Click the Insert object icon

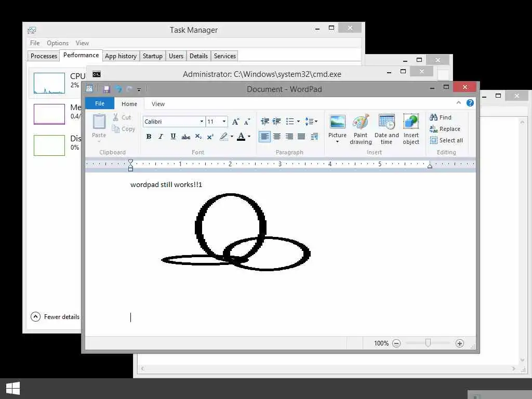(x=411, y=122)
